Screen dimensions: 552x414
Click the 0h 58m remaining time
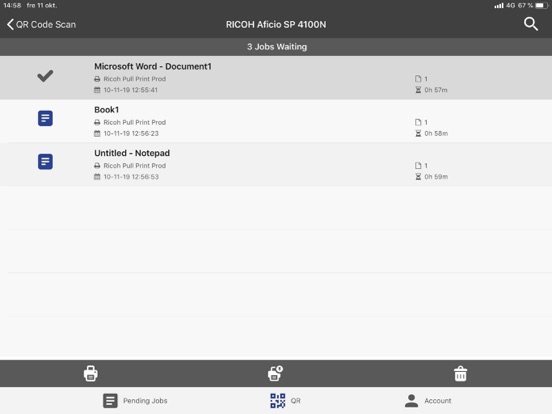[436, 134]
